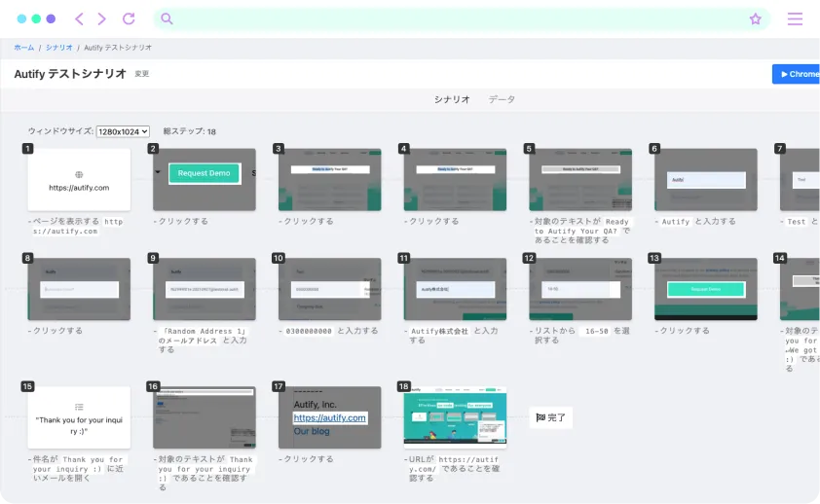
Task: Run the scenario with the Chrome button
Action: coord(796,74)
